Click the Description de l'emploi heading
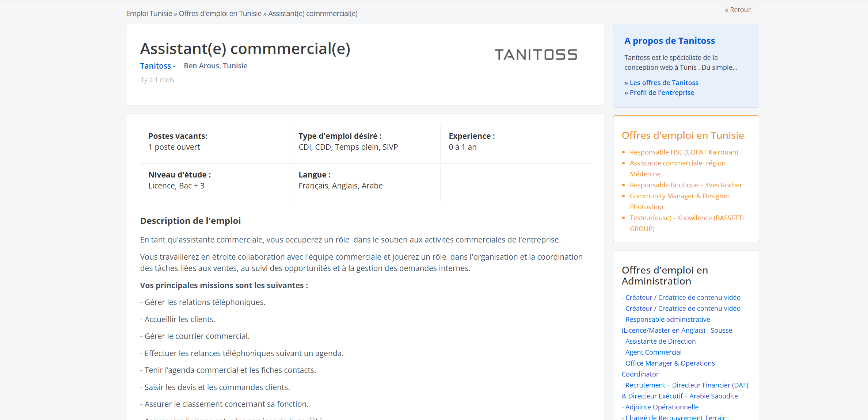This screenshot has width=868, height=420. tap(190, 221)
